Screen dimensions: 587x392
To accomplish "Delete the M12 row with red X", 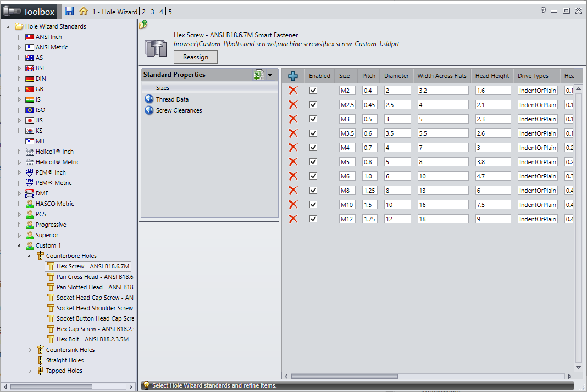I will tap(293, 219).
